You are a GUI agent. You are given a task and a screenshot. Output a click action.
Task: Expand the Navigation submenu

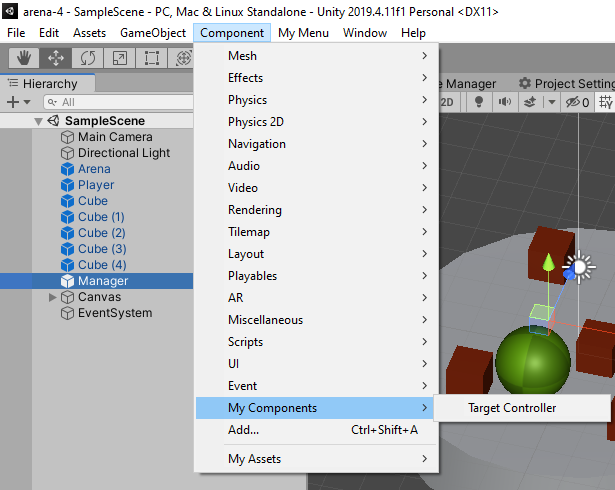[x=317, y=144]
